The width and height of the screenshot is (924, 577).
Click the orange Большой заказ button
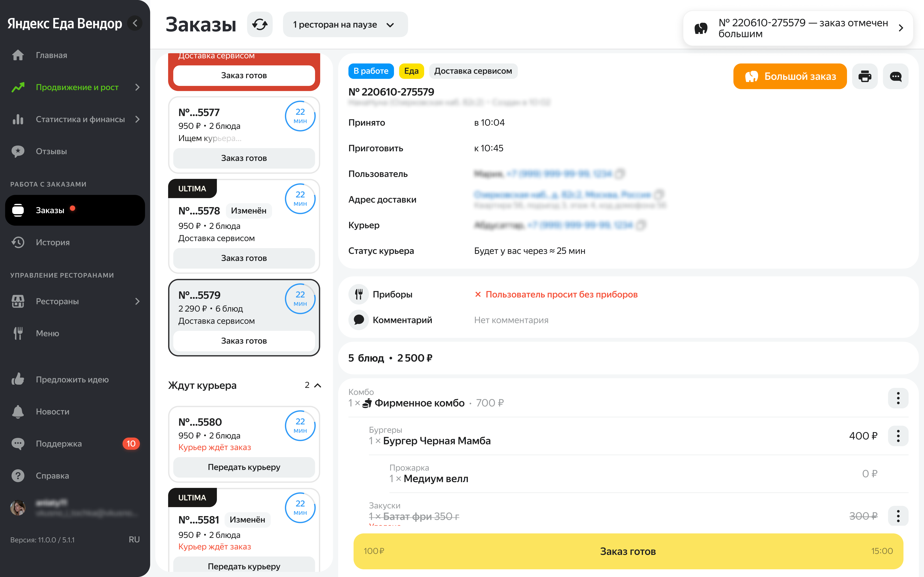[790, 76]
